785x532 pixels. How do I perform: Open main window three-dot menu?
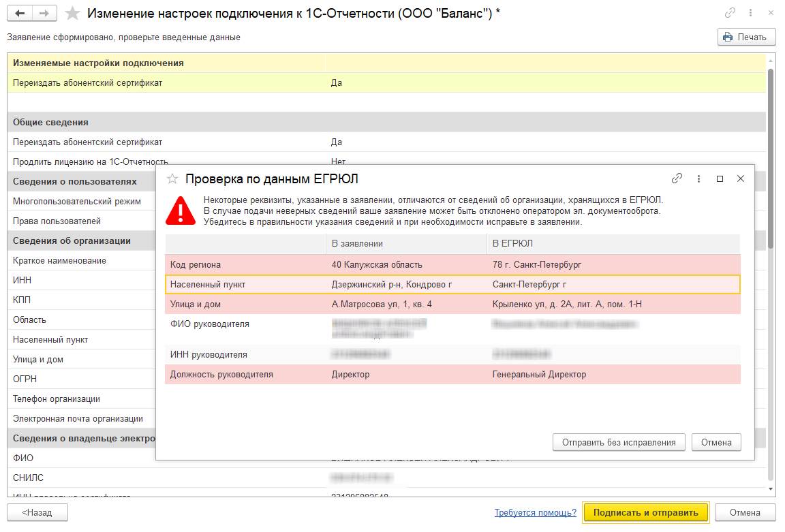pos(750,13)
